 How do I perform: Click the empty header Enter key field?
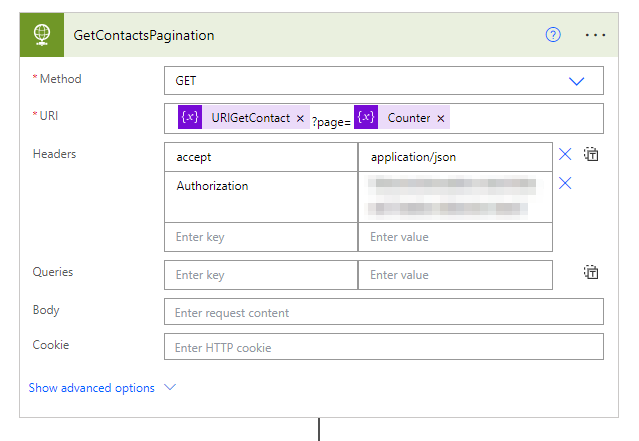point(260,237)
